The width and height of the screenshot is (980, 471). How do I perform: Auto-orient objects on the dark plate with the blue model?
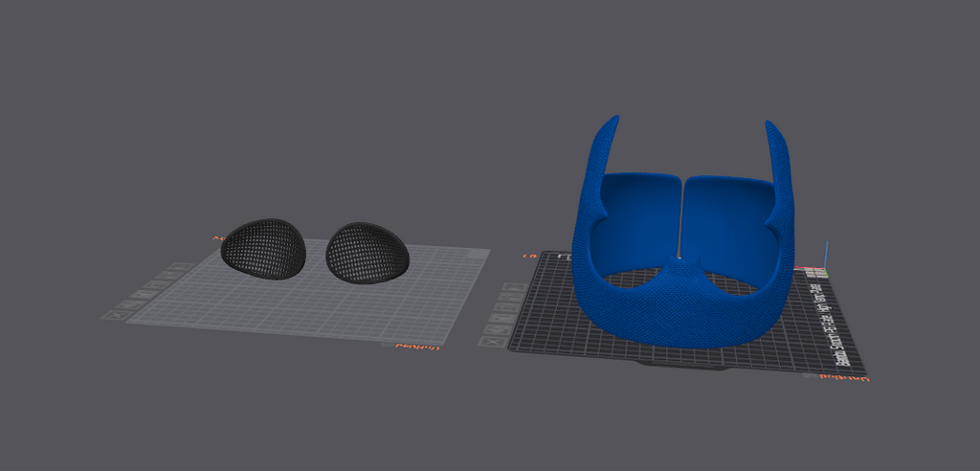[x=498, y=330]
